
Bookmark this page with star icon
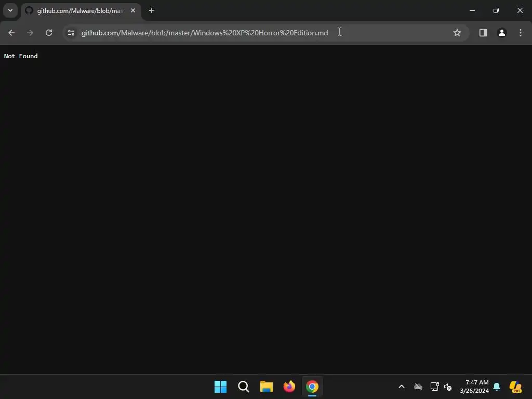pyautogui.click(x=457, y=33)
